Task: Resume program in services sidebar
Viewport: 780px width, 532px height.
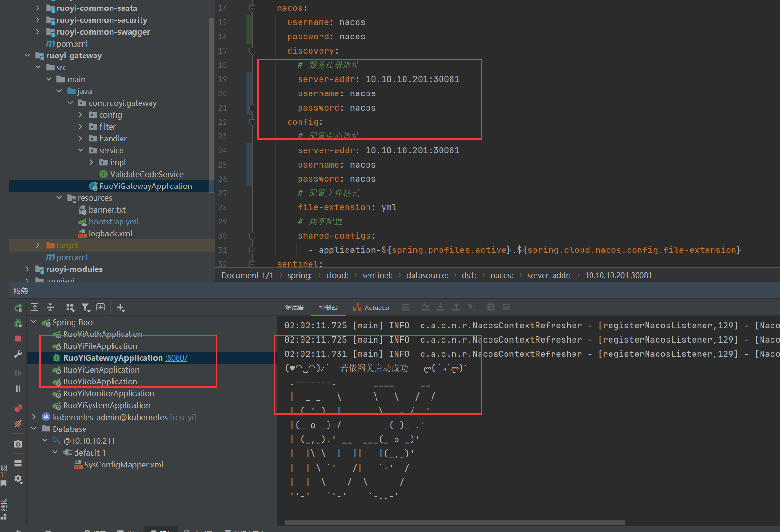Action: pos(18,373)
